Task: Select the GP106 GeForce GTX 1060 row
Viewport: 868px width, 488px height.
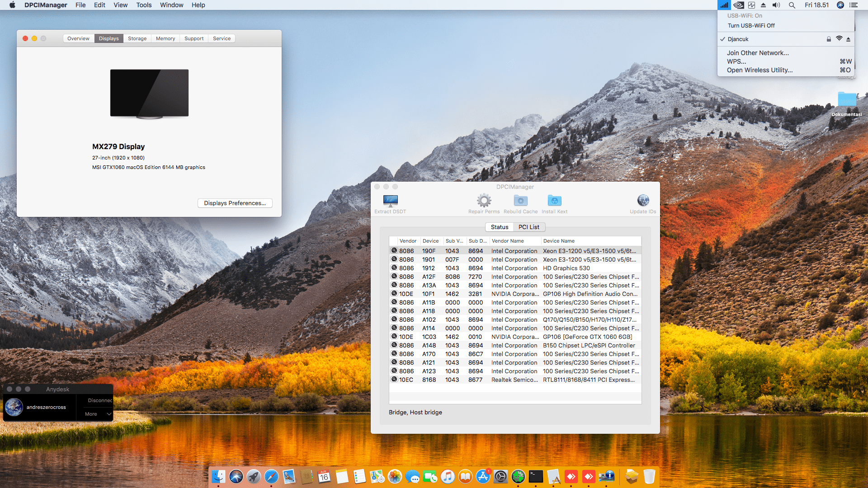Action: pos(515,337)
